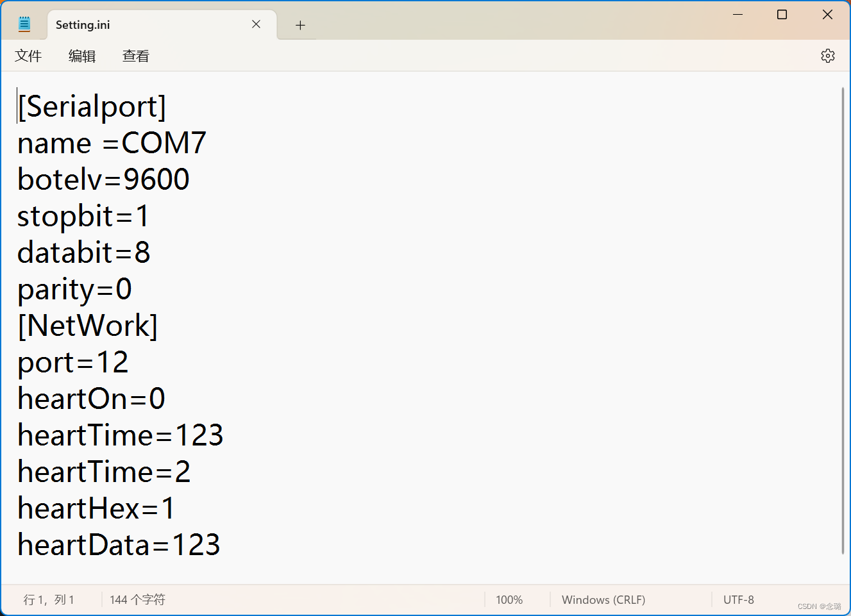Select the Setting.ini tab
This screenshot has width=851, height=616.
tap(128, 25)
